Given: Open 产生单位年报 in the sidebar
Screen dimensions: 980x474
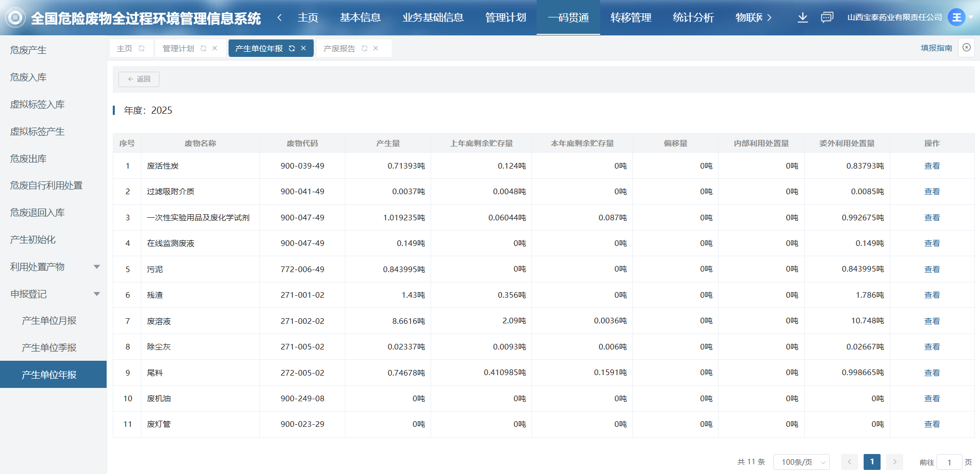Looking at the screenshot, I should 53,375.
